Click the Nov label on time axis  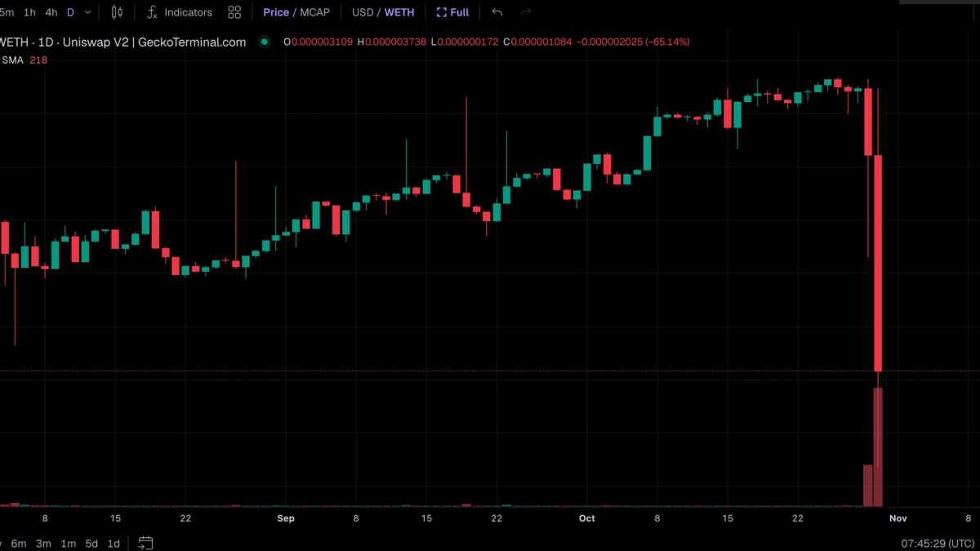(x=898, y=518)
